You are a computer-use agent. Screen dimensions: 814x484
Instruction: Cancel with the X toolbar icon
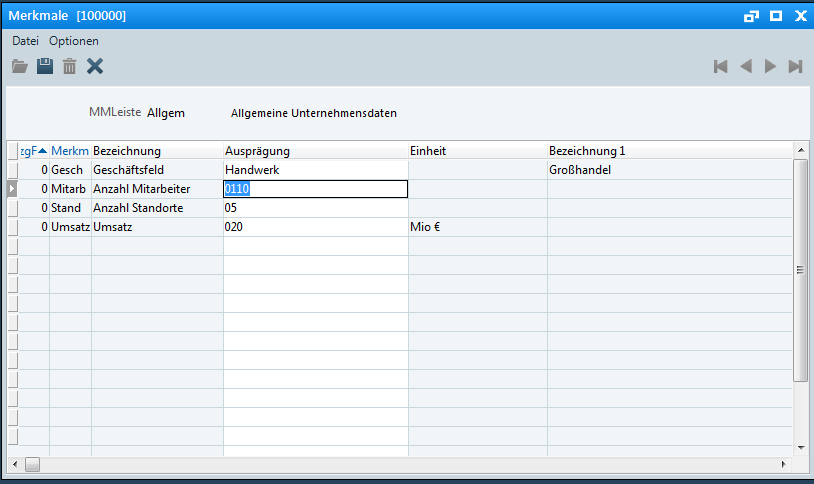pyautogui.click(x=95, y=66)
